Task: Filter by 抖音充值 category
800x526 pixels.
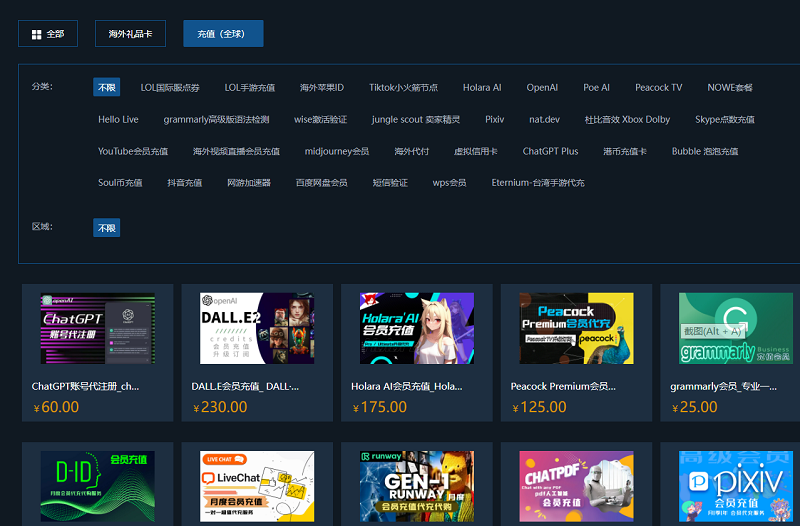Action: click(184, 183)
